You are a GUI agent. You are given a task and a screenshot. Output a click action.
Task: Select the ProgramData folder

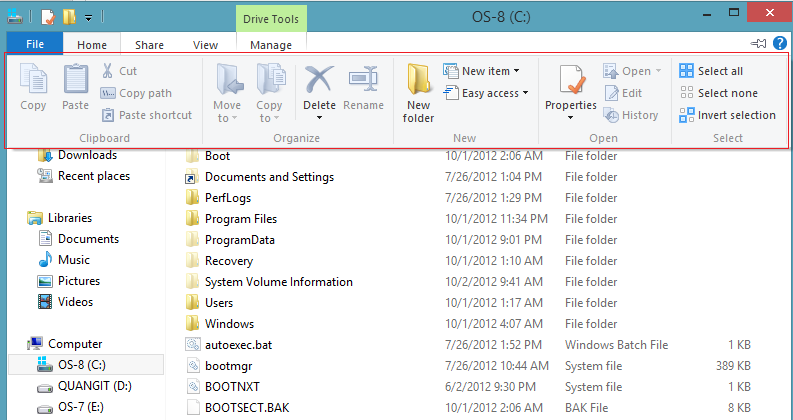click(230, 240)
